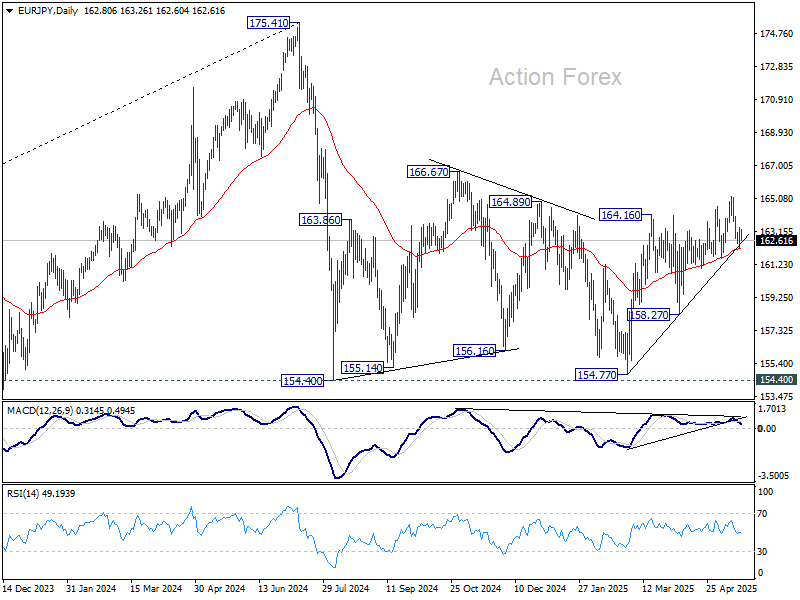
Task: Select the 155.140 price label
Action: click(362, 367)
